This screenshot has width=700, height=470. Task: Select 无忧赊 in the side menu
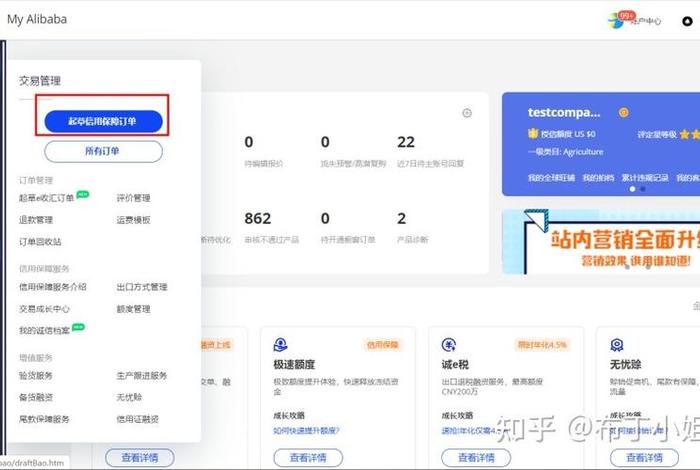pos(129,397)
